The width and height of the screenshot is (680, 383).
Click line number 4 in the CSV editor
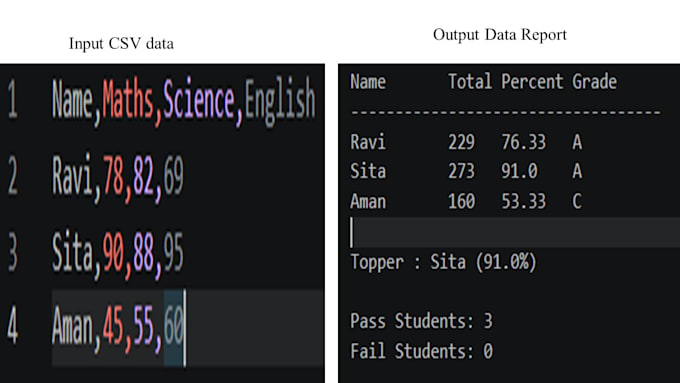(13, 325)
